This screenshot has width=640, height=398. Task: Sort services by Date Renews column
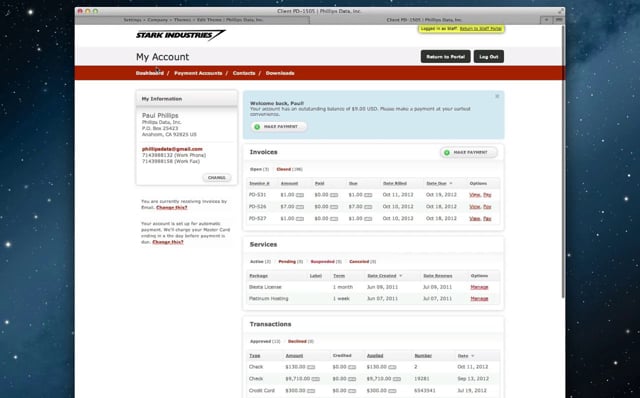[x=438, y=276]
